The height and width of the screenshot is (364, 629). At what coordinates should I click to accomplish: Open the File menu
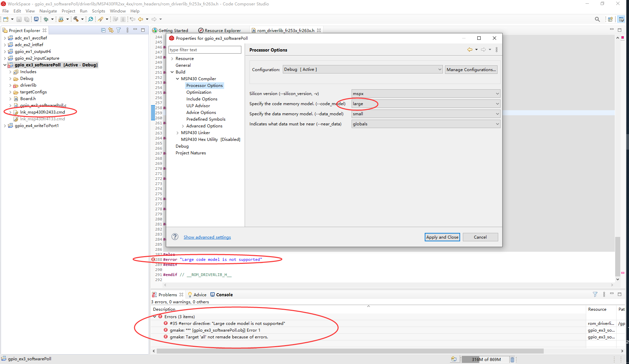[6, 11]
